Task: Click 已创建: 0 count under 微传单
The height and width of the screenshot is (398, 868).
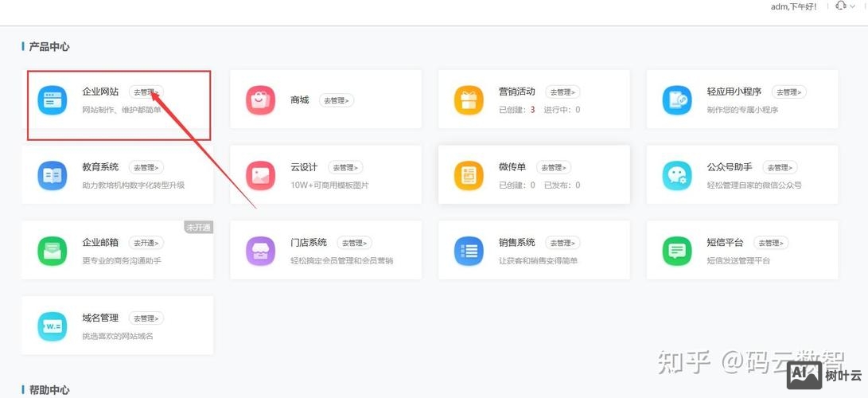Action: click(517, 185)
